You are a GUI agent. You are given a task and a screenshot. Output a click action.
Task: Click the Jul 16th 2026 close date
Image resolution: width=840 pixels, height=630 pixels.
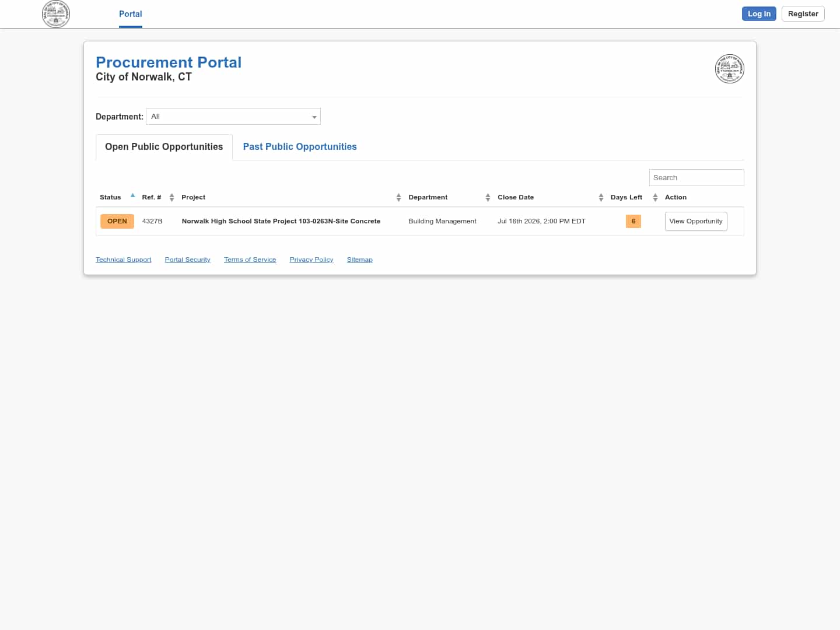(x=541, y=221)
